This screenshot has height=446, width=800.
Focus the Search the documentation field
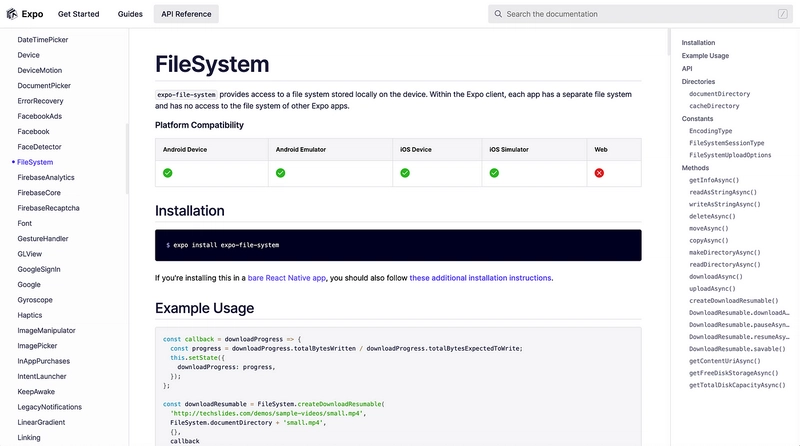click(640, 14)
